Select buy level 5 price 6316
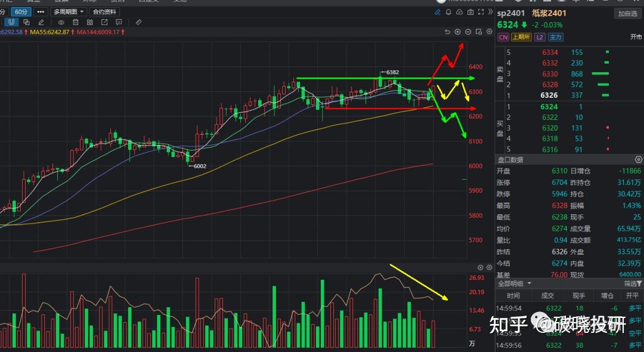 tap(550, 150)
